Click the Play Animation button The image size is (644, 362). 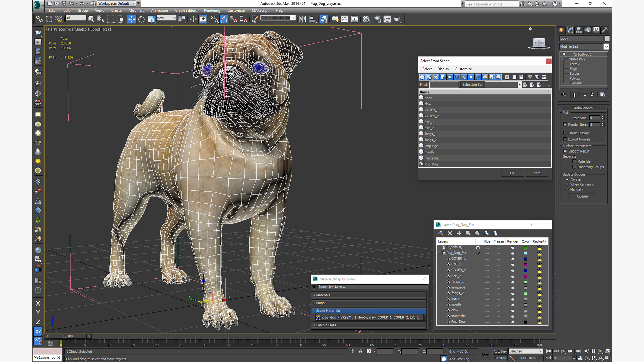(563, 351)
